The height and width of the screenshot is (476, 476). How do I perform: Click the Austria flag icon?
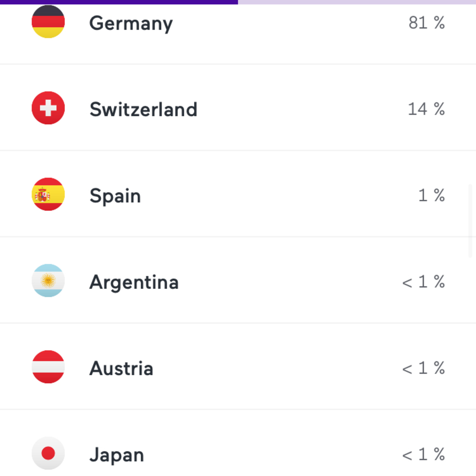coord(48,367)
